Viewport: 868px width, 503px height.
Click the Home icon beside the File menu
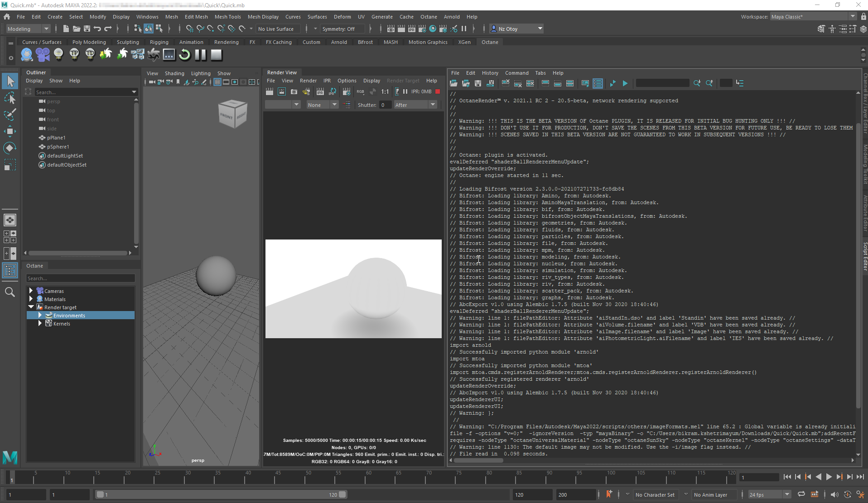(x=7, y=17)
